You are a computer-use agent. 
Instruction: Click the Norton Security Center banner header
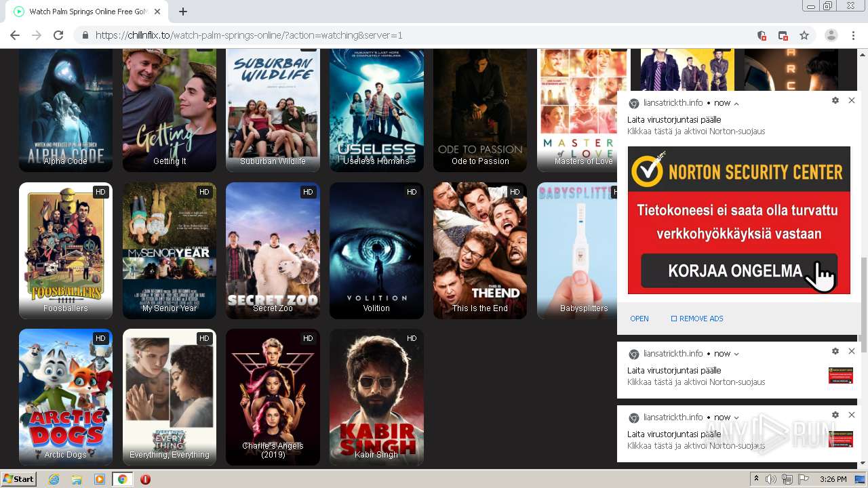739,171
